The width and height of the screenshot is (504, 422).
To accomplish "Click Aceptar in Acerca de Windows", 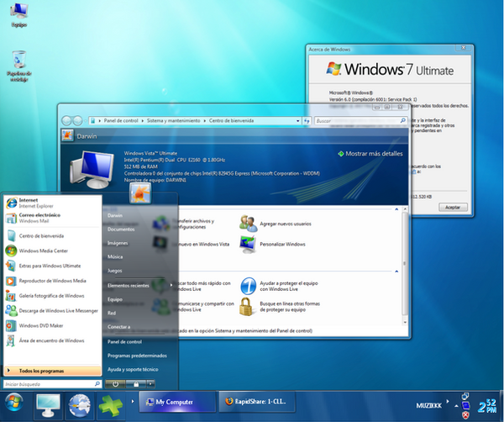I will click(453, 207).
